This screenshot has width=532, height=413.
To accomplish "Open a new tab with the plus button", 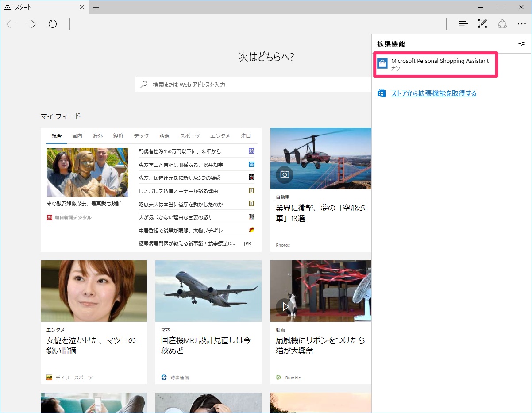I will (96, 7).
